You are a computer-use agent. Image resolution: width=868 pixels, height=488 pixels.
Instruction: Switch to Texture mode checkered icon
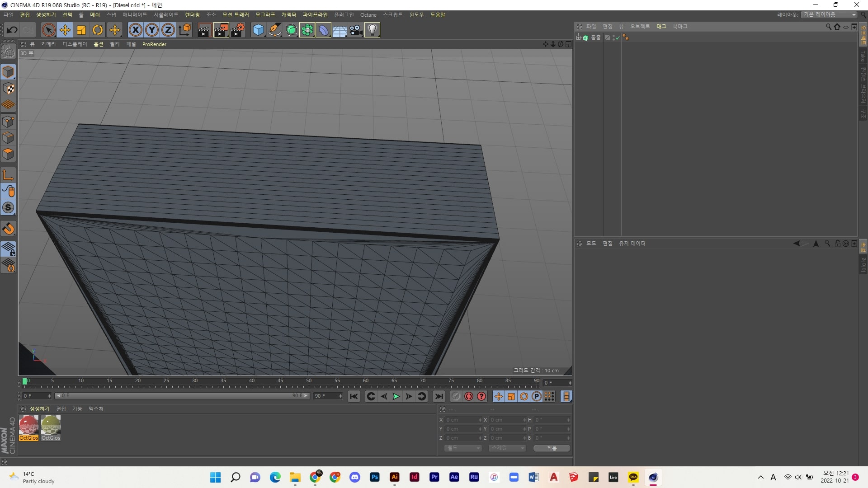(8, 89)
